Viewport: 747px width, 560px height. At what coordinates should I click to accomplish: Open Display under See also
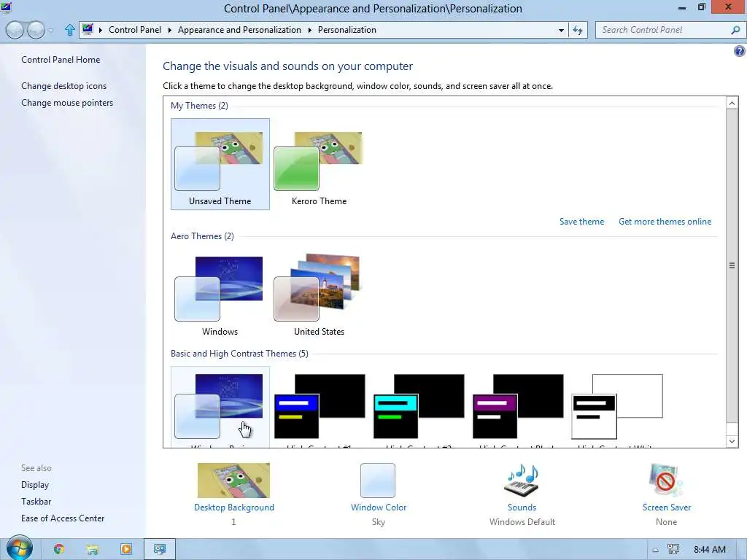(x=35, y=485)
